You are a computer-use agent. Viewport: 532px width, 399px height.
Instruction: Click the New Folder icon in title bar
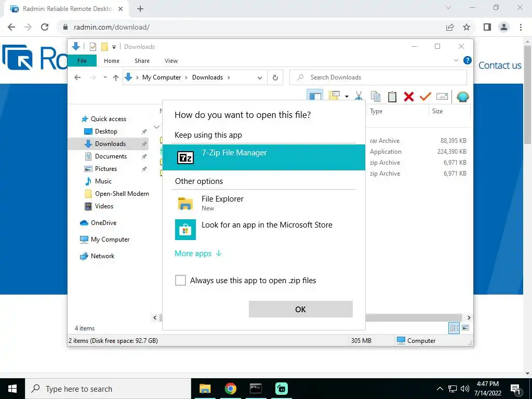point(104,46)
